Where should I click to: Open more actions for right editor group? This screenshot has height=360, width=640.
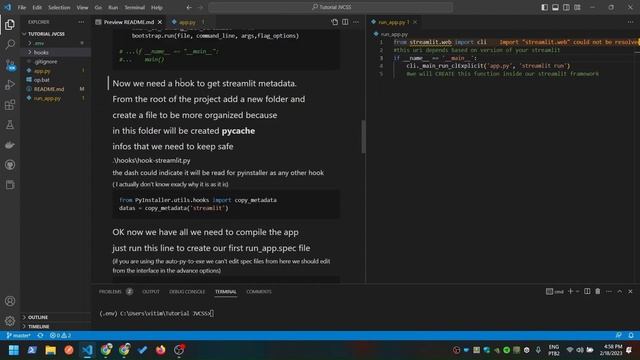(x=631, y=22)
